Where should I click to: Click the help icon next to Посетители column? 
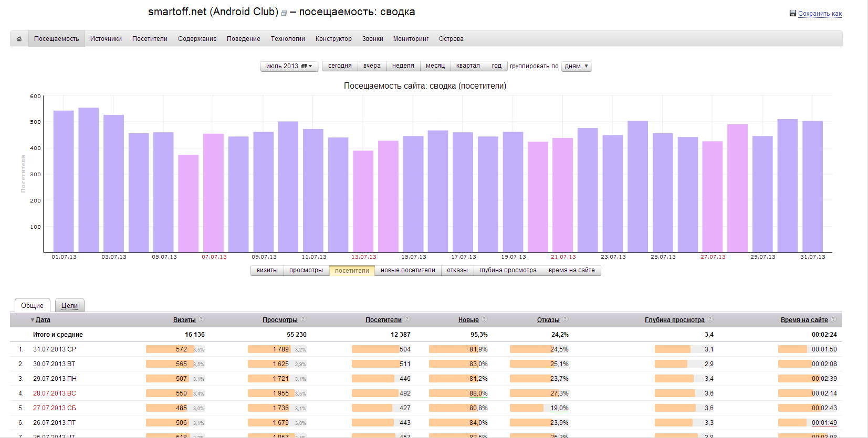(407, 319)
